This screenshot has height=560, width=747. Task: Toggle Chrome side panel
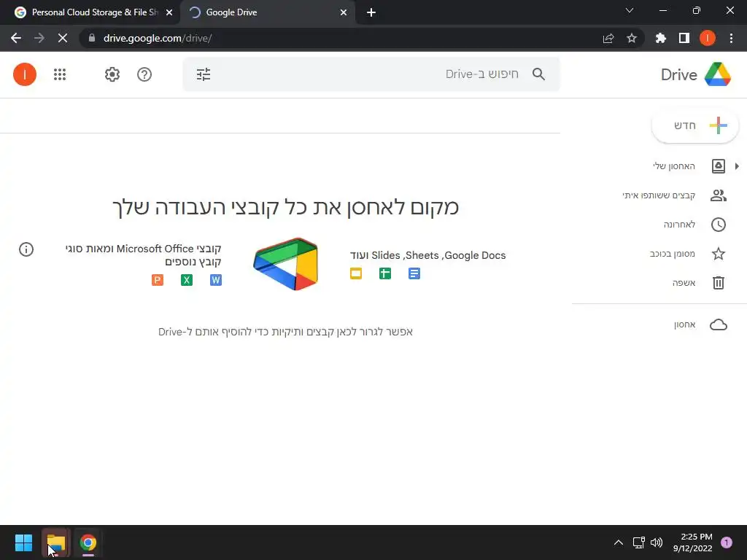tap(684, 38)
